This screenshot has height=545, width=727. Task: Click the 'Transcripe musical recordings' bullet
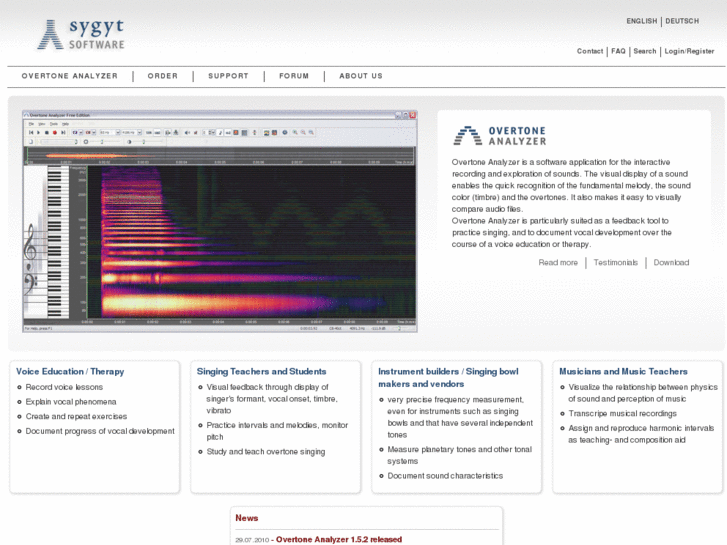pyautogui.click(x=622, y=413)
